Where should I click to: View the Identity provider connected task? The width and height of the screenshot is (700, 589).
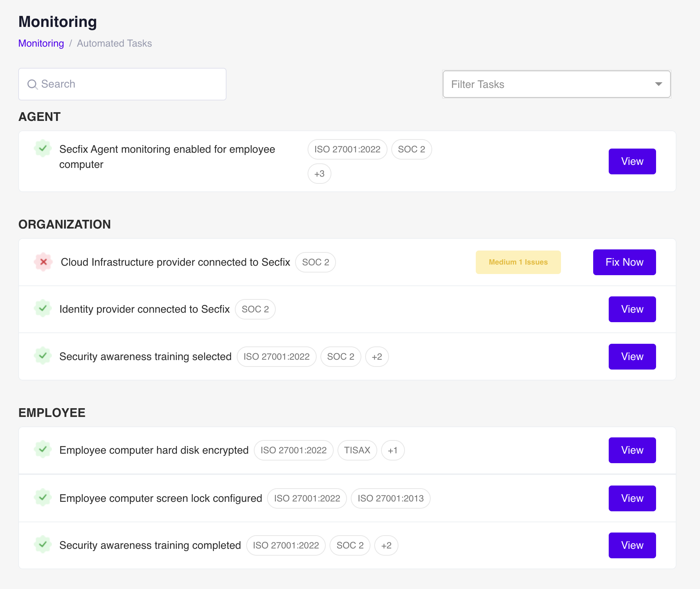point(632,309)
